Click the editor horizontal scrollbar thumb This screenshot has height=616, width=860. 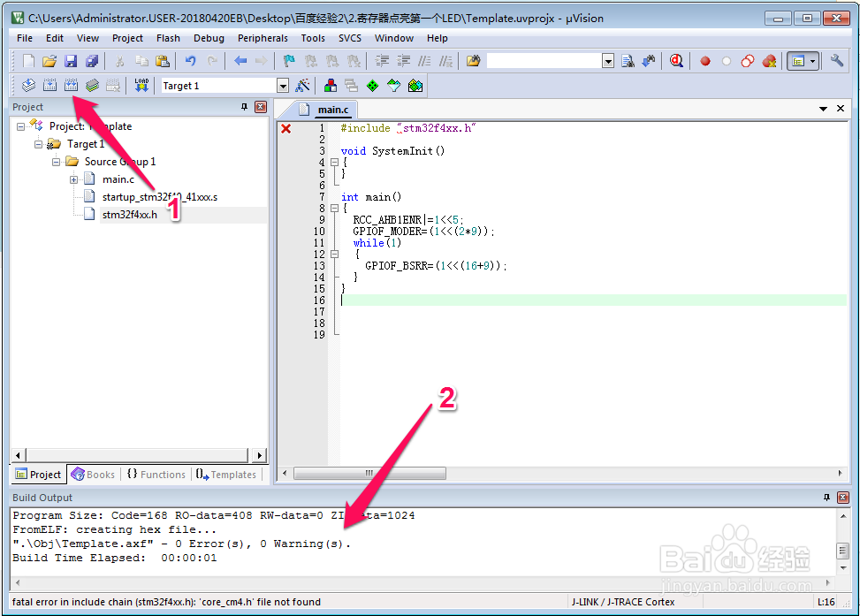[369, 473]
